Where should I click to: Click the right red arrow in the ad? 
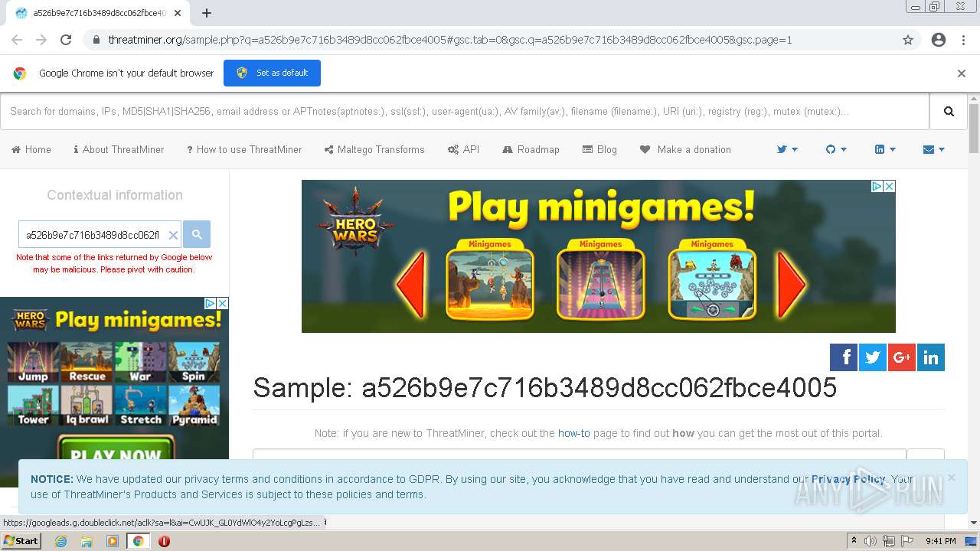tap(792, 285)
